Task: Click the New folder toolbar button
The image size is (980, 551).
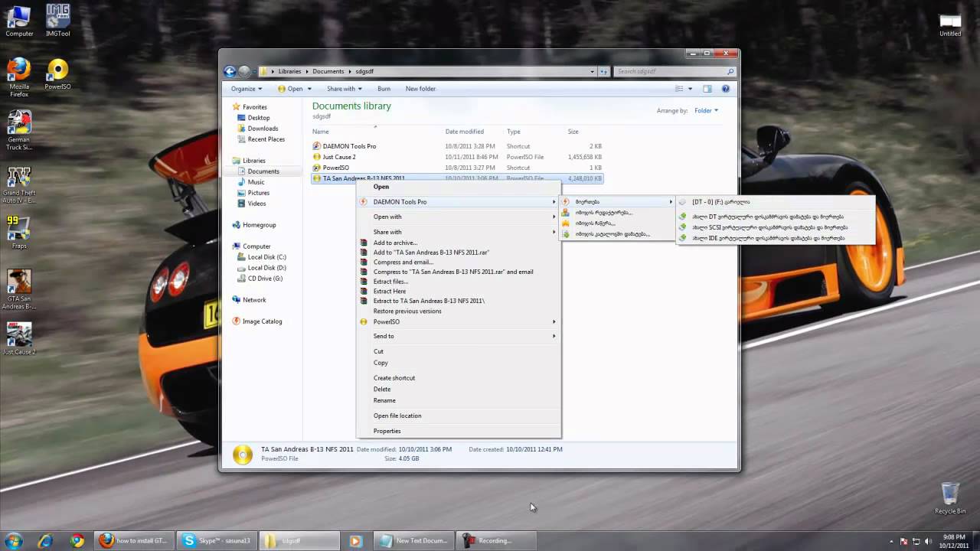Action: (x=420, y=89)
